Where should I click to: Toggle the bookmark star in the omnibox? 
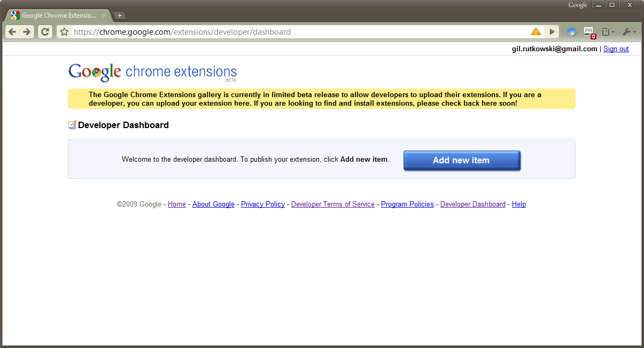[x=64, y=31]
